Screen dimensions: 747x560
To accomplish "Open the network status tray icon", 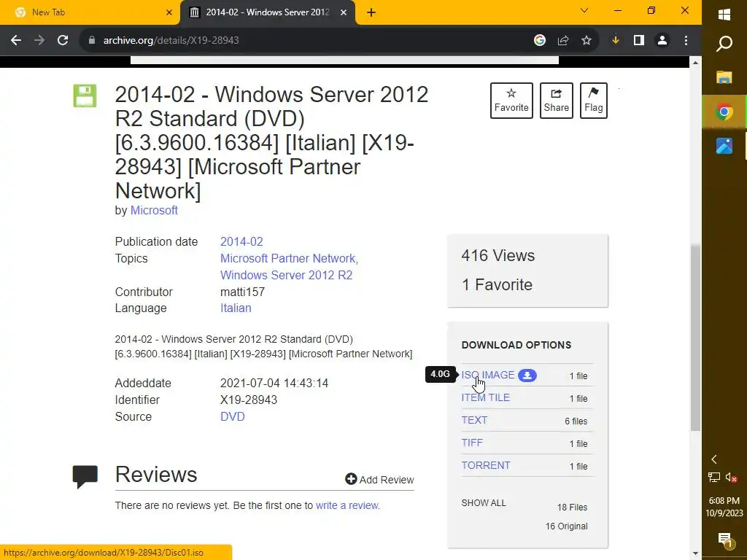I will (713, 477).
